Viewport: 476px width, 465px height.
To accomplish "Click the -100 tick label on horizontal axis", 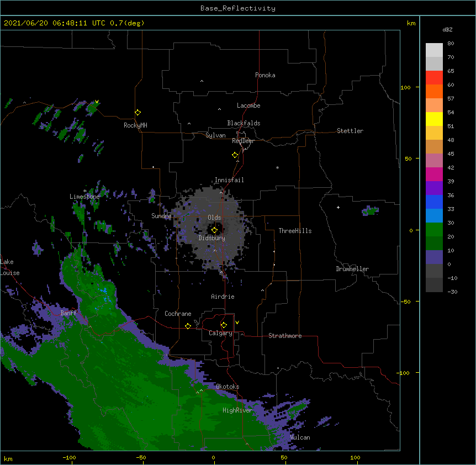I will pos(69,457).
